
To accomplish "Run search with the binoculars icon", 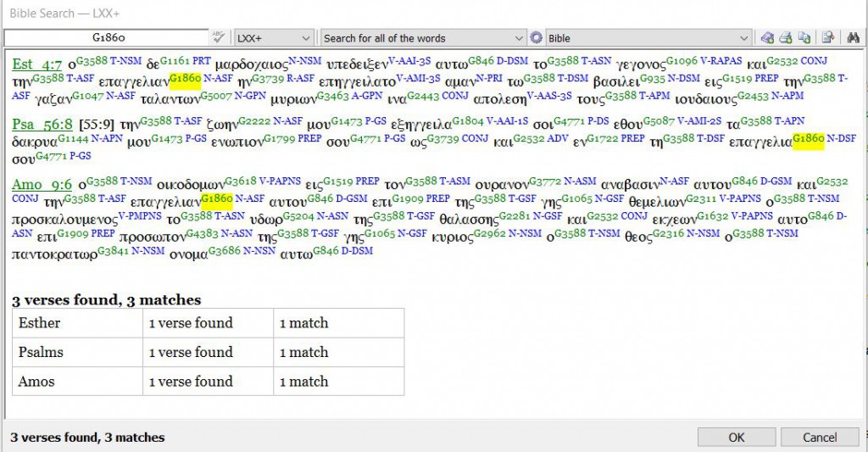I will (x=854, y=38).
